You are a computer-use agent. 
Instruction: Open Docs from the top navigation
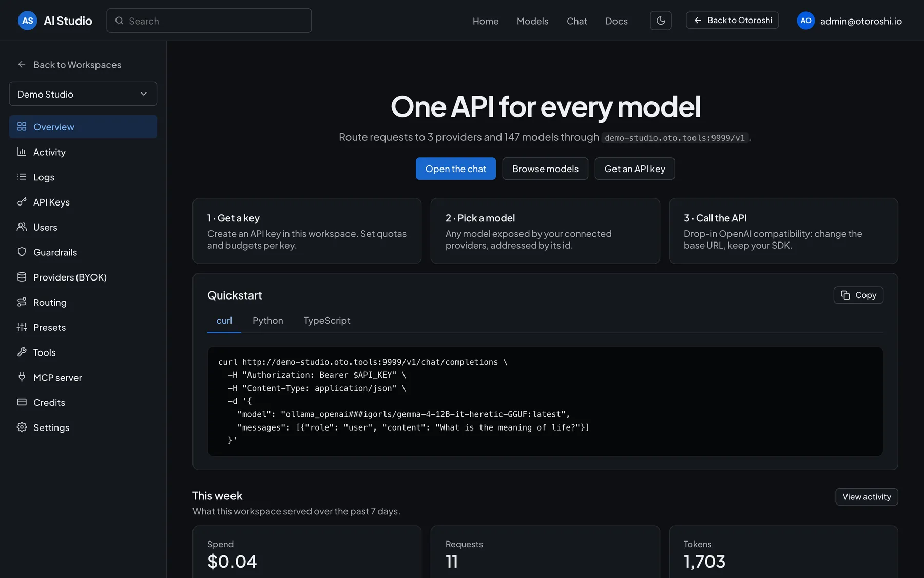tap(617, 21)
